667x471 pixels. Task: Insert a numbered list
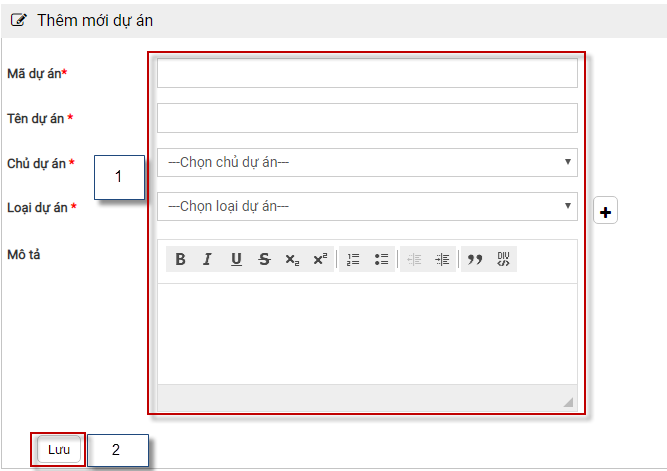(x=353, y=260)
